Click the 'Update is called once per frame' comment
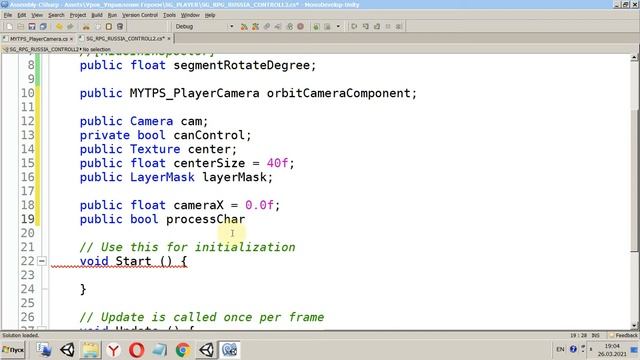640x360 pixels. (x=212, y=317)
